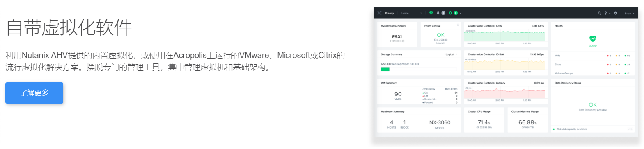644x149 pixels.
Task: Expand the tasks dropdown arrow
Action: point(460,13)
